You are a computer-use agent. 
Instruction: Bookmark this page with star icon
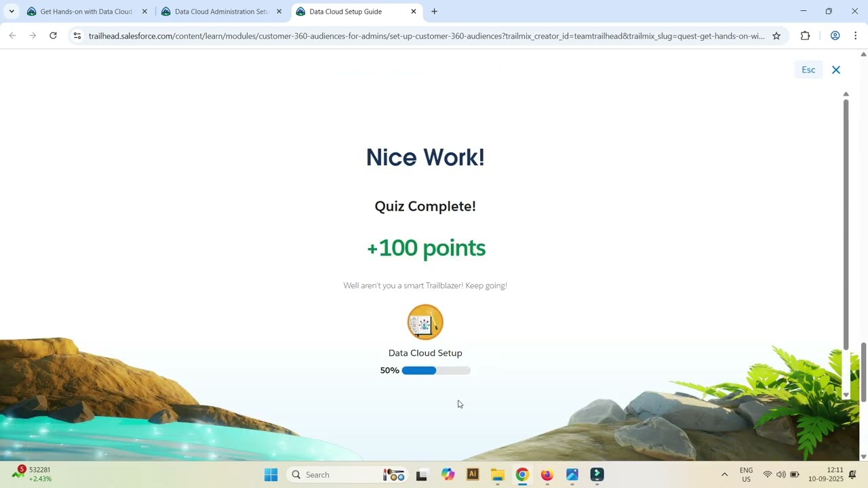point(776,36)
